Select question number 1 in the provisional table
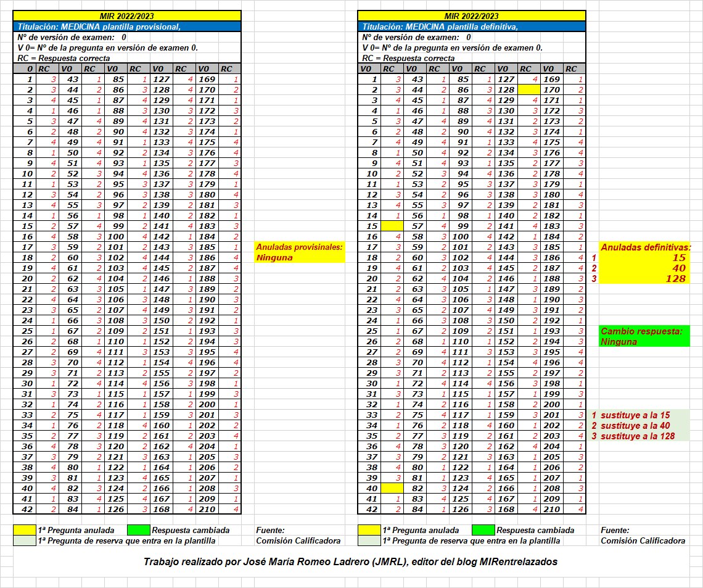The image size is (703, 588). (30, 80)
